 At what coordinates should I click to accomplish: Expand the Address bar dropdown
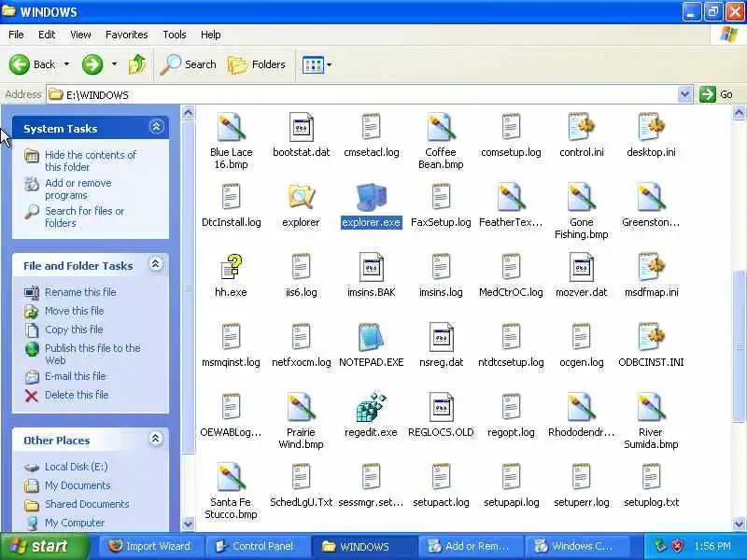[x=684, y=94]
